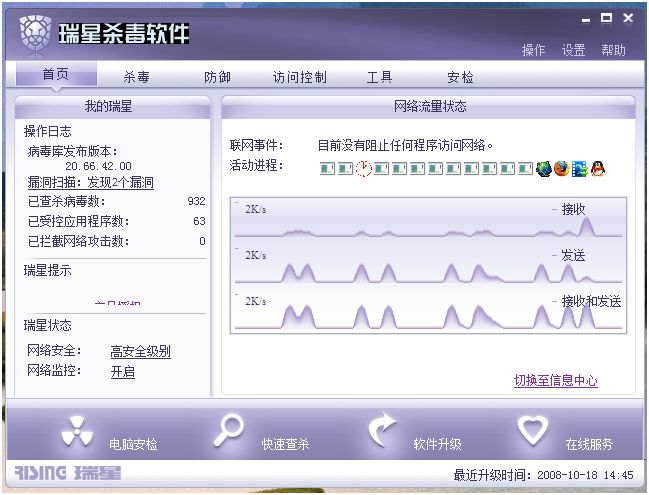The height and width of the screenshot is (495, 649).
Task: Click the green globe process icon
Action: coord(543,168)
